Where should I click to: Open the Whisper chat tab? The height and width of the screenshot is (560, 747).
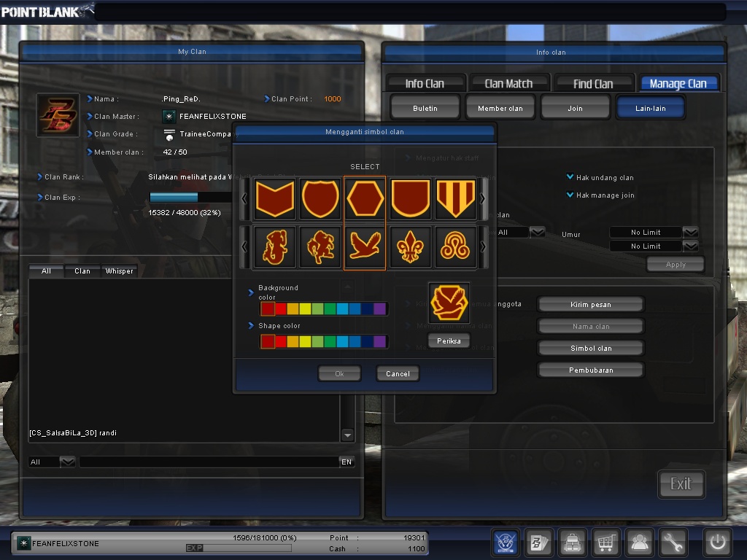pyautogui.click(x=119, y=271)
